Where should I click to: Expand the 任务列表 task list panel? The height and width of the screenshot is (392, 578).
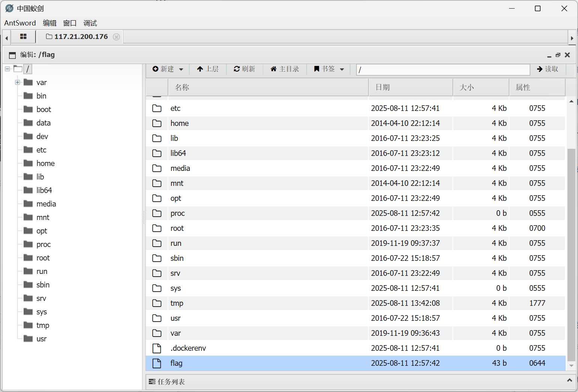click(x=569, y=380)
